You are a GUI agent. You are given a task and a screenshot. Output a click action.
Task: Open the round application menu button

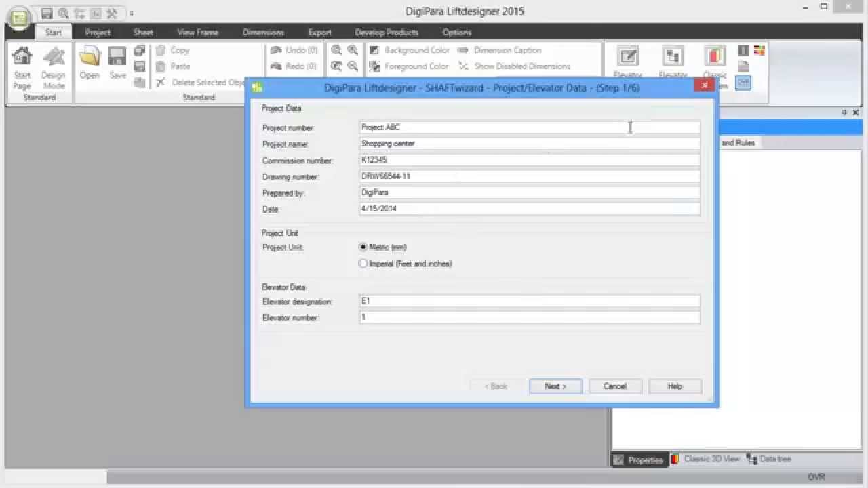[19, 18]
